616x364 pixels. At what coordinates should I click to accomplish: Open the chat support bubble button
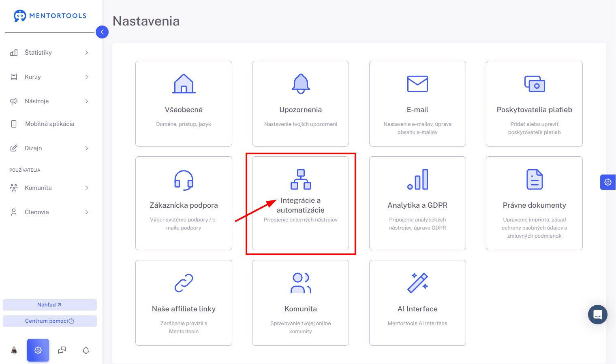pos(598,315)
